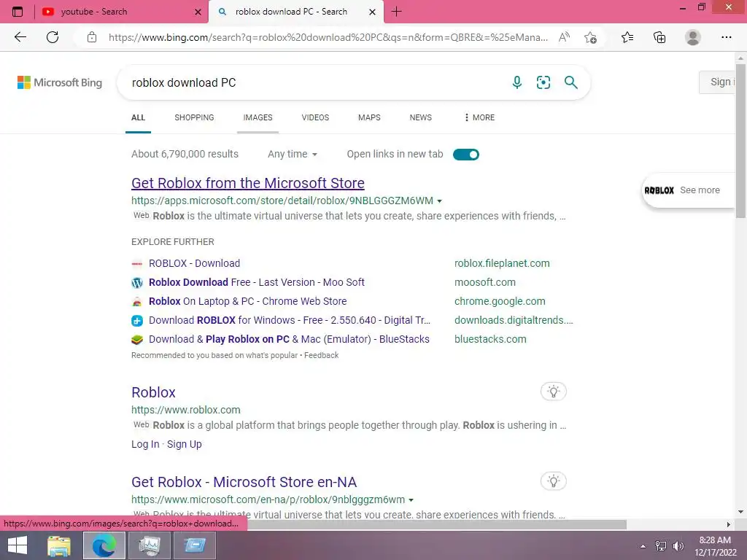747x560 pixels.
Task: Refresh the page with the reload icon
Action: coord(53,37)
